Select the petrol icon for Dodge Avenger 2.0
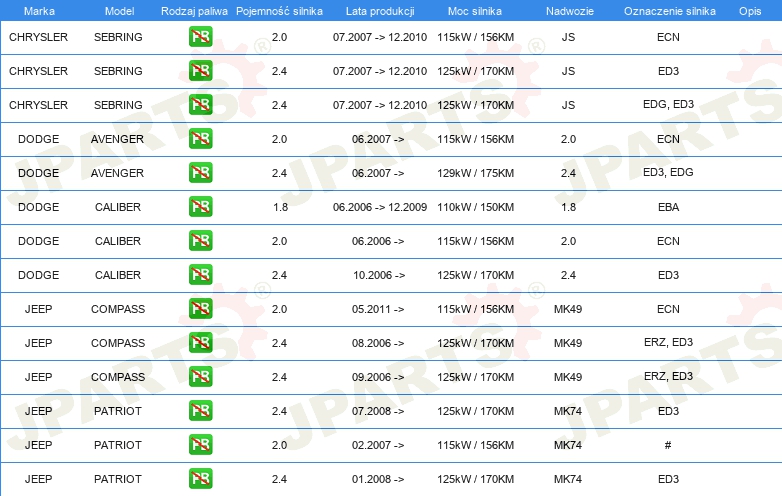Screen dimensions: 782x496 pyautogui.click(x=200, y=139)
